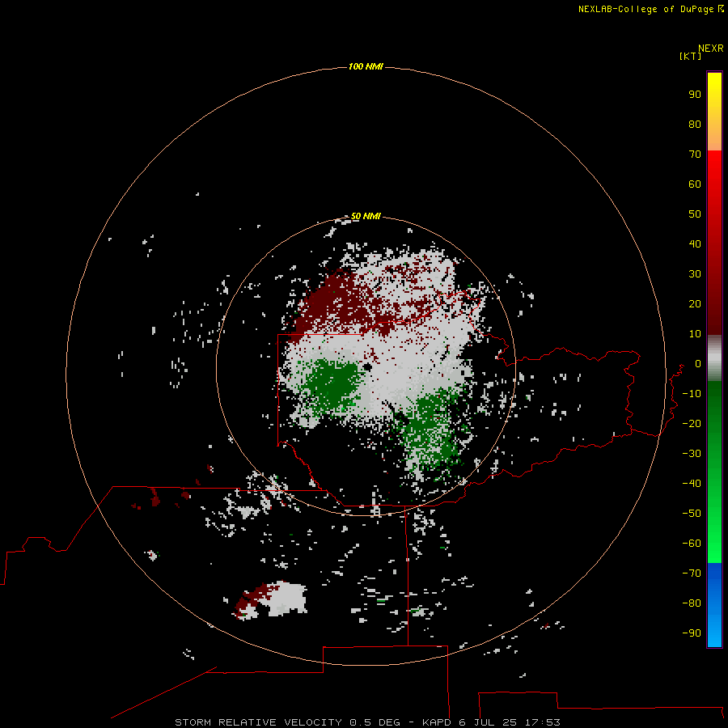Click the -80 value on velocity scale
This screenshot has width=728, height=728.
pos(692,603)
